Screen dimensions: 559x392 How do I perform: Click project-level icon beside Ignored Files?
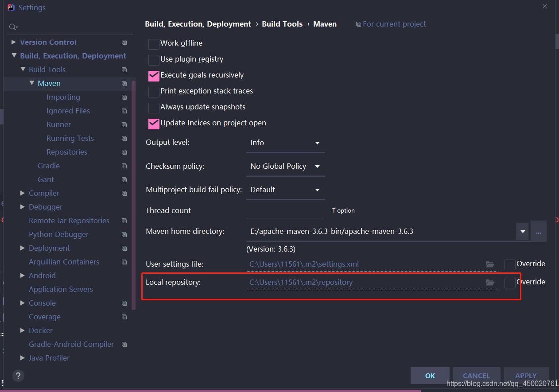124,111
